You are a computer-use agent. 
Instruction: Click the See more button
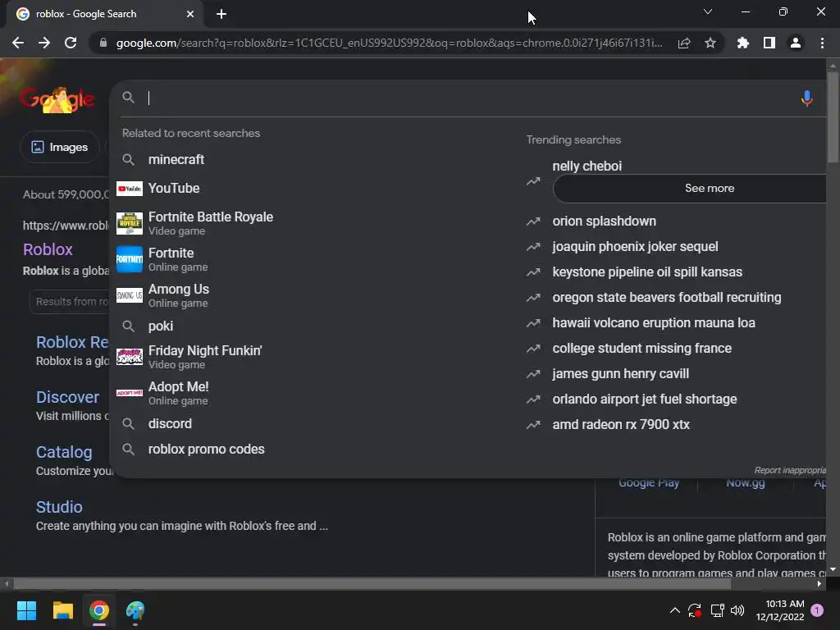(x=690, y=188)
